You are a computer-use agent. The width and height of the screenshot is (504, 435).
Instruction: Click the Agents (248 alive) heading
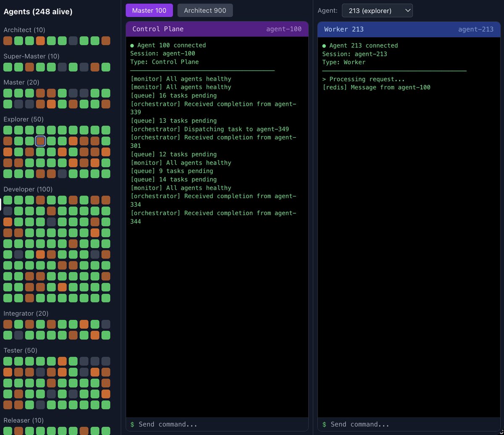tap(38, 12)
